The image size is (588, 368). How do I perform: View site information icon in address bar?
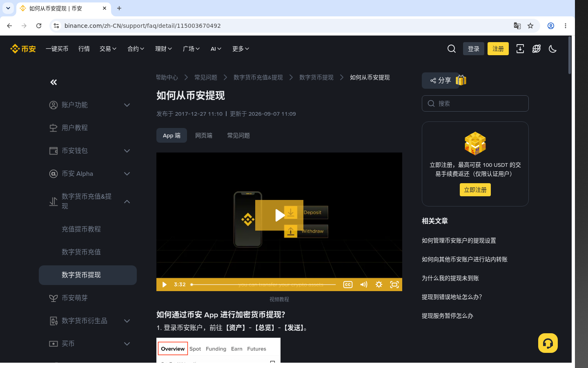click(x=56, y=26)
